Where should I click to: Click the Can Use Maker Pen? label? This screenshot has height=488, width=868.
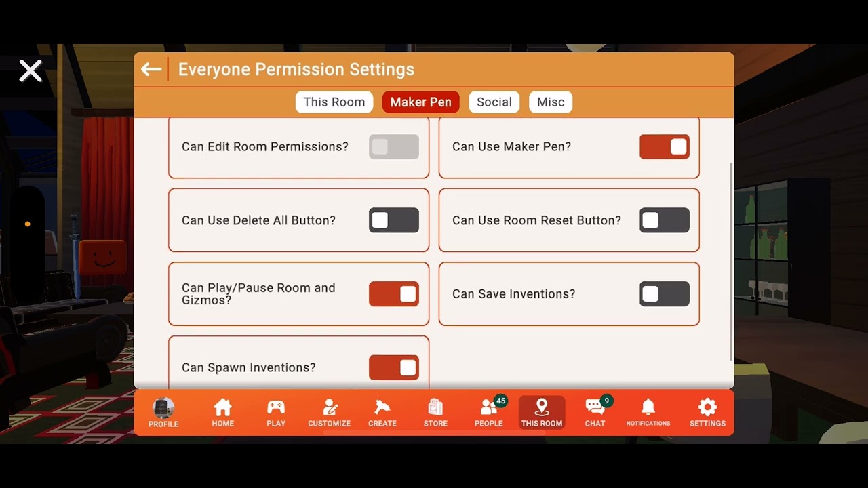pos(512,146)
